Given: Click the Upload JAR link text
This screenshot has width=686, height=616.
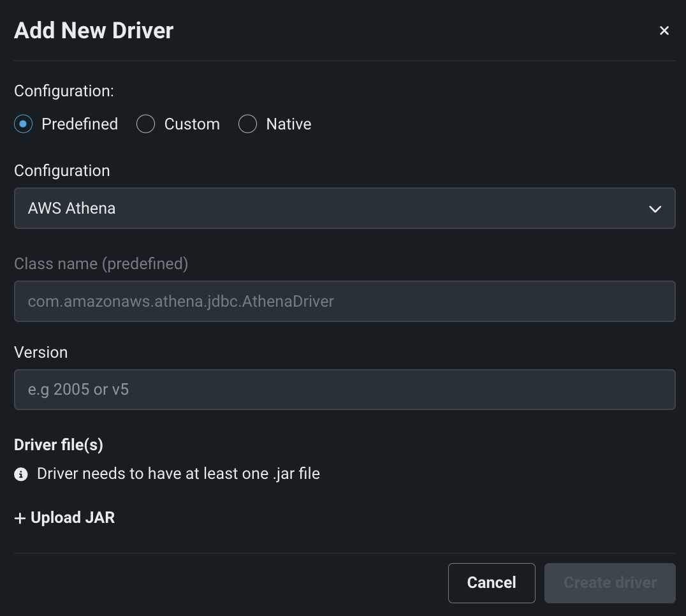Looking at the screenshot, I should (73, 518).
